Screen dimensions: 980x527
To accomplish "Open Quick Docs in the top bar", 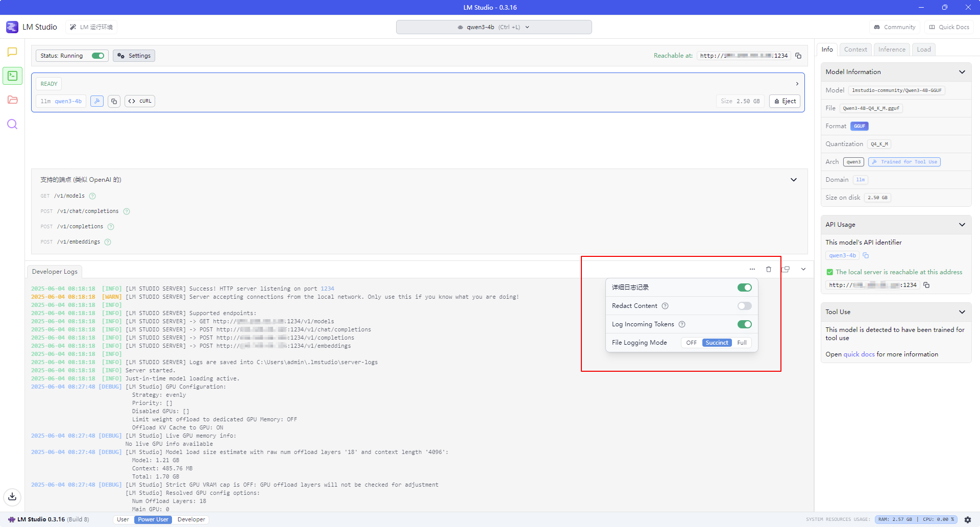I will pyautogui.click(x=949, y=27).
